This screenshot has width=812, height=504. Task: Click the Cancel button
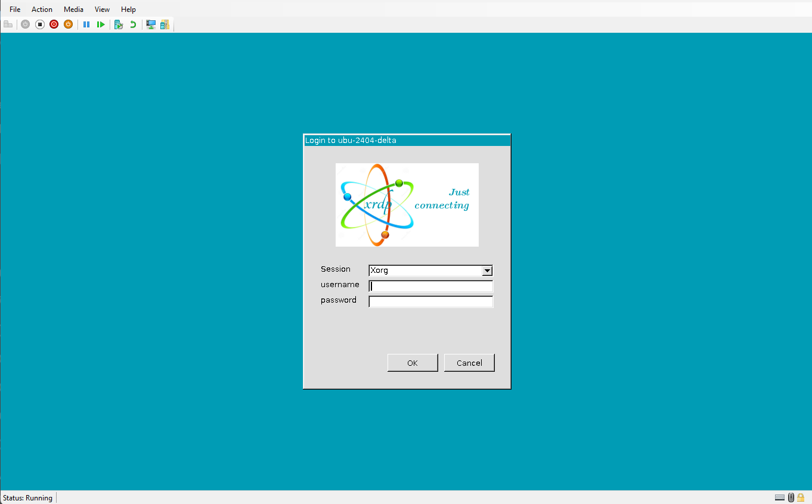[x=469, y=363]
